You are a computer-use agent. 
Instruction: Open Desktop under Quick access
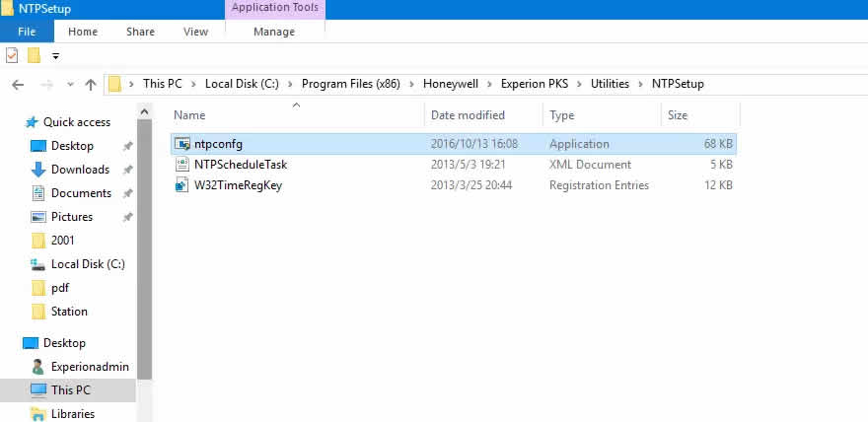pos(72,146)
